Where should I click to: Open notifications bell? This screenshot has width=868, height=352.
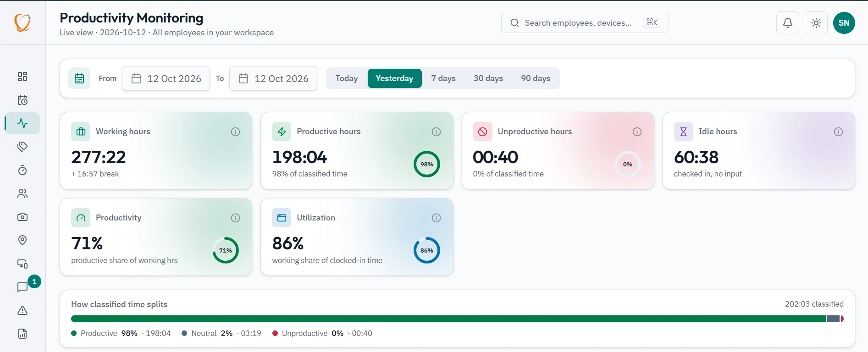[788, 23]
